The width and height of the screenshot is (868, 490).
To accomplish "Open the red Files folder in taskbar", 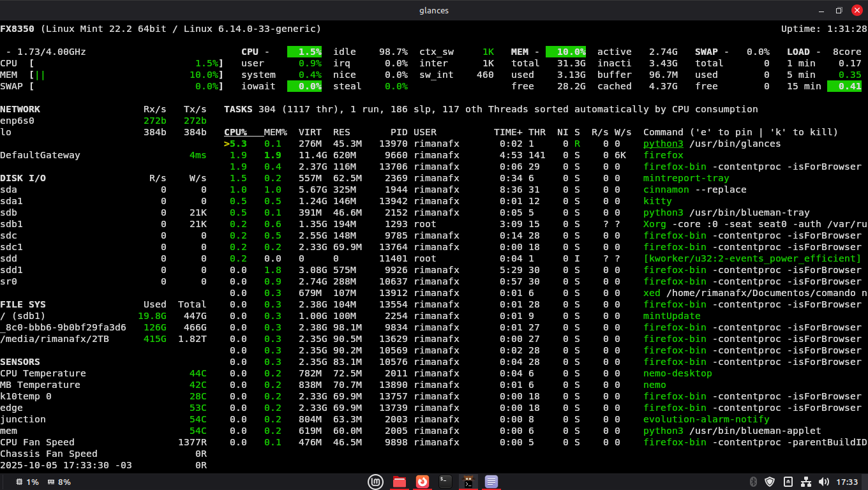I will point(400,482).
